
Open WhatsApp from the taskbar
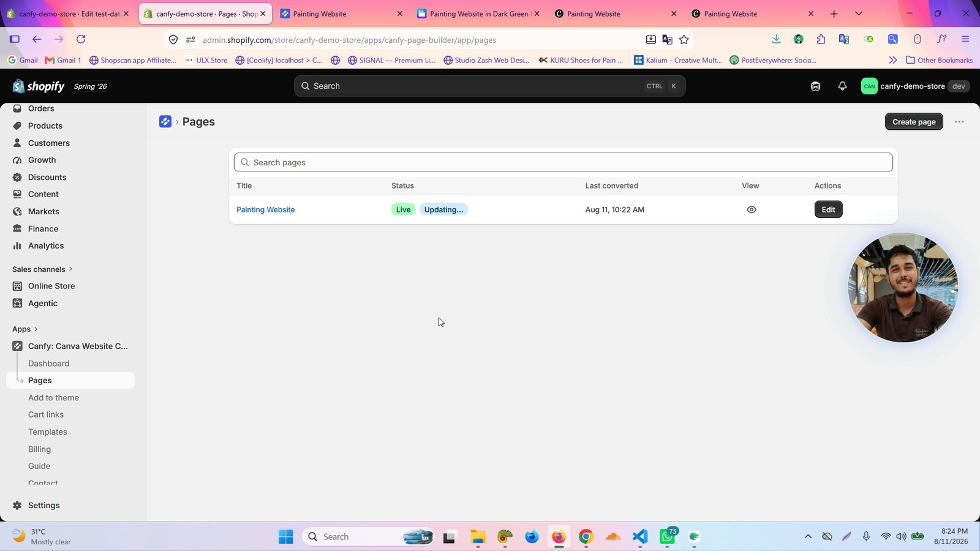[668, 537]
